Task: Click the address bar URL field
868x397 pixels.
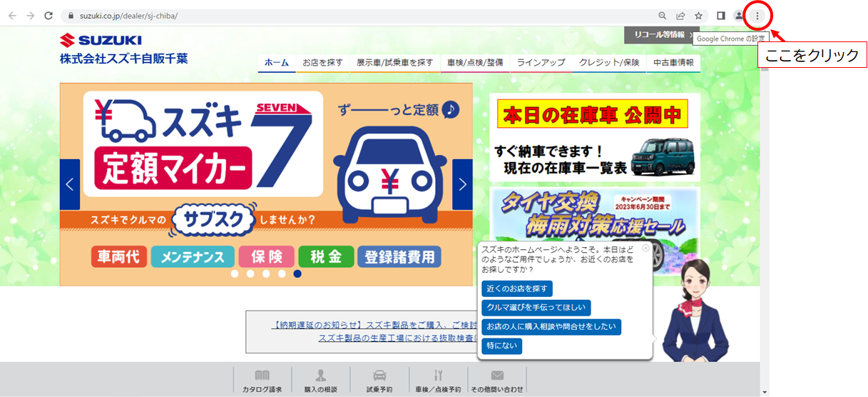Action: pos(357,15)
